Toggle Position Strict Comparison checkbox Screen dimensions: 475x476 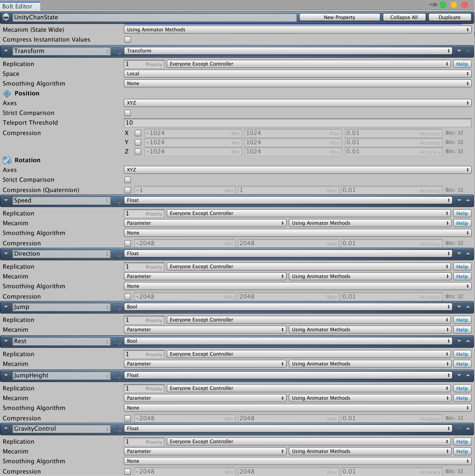[128, 113]
